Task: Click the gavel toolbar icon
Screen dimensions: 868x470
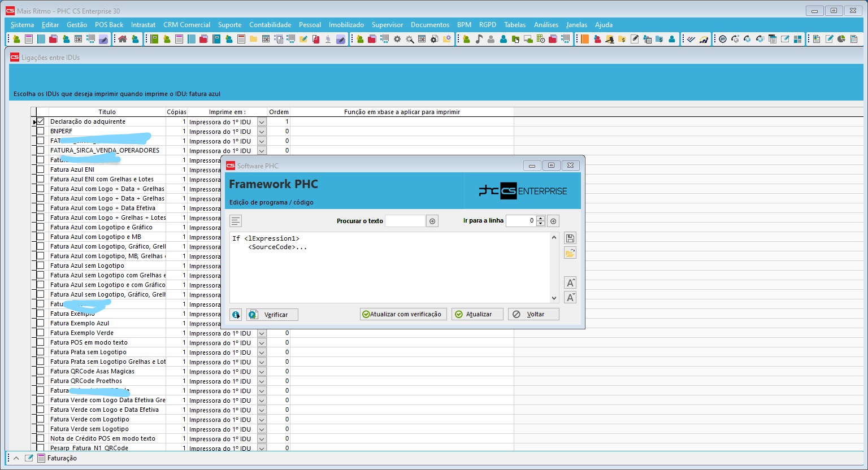Action: 609,39
